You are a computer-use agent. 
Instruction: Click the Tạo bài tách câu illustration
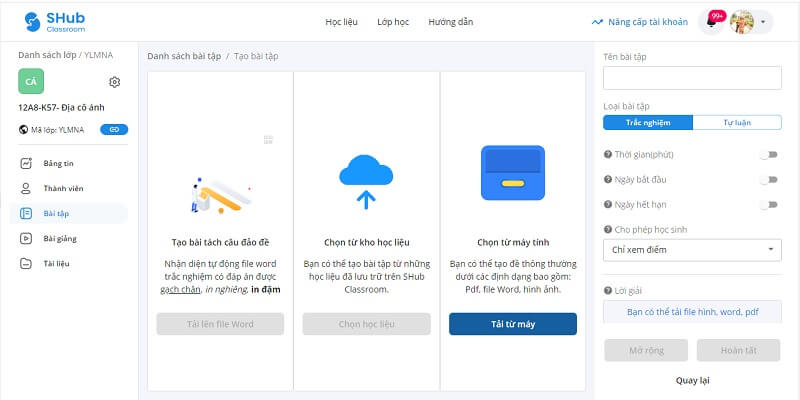[220, 195]
